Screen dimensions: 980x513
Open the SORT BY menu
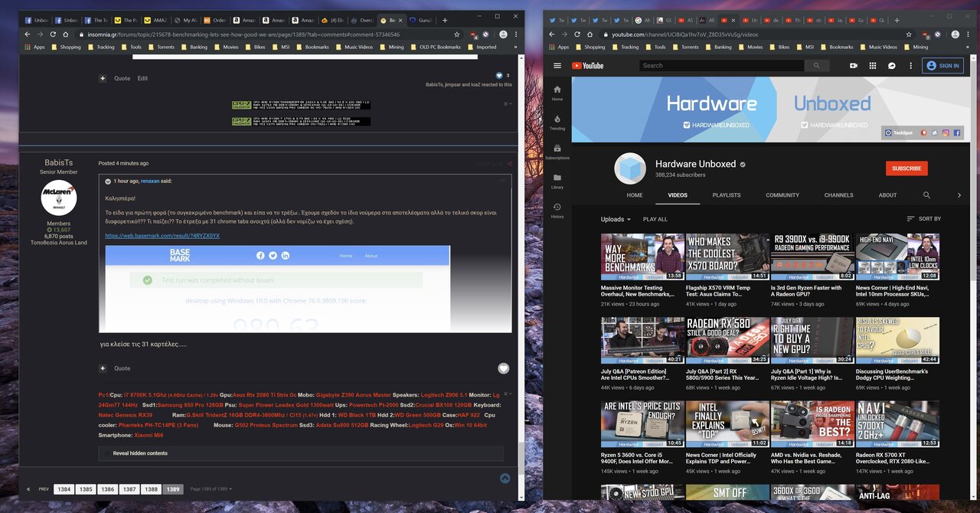pos(924,219)
